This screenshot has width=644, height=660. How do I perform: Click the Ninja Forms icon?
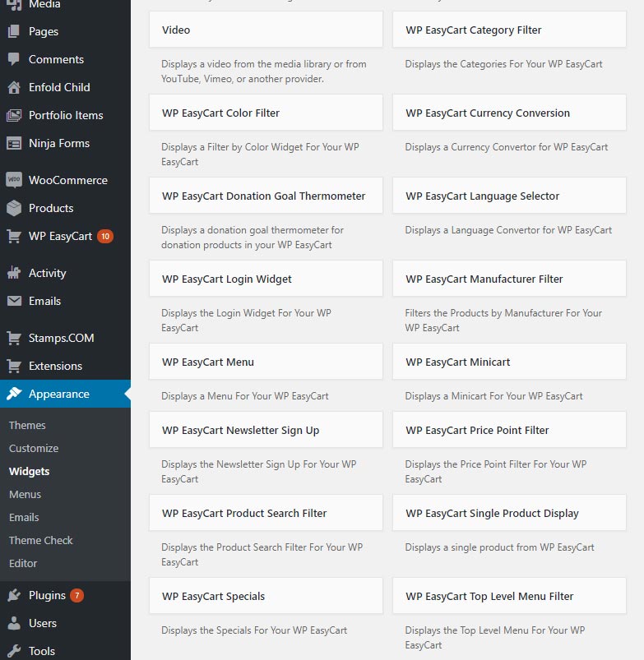click(14, 143)
